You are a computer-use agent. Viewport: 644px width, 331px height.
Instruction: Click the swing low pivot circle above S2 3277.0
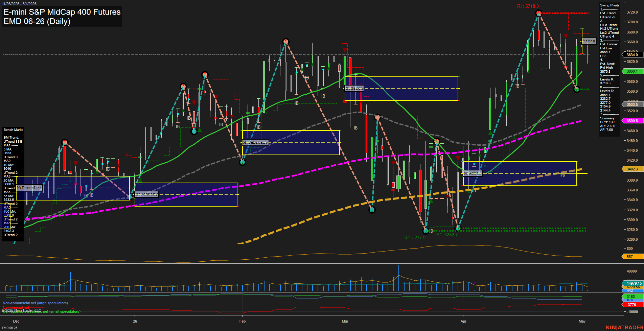pyautogui.click(x=426, y=231)
